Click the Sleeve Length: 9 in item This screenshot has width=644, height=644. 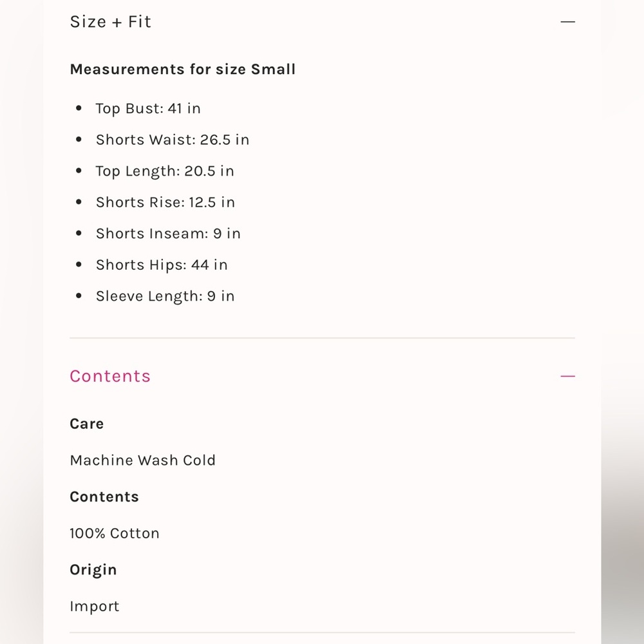pos(165,296)
